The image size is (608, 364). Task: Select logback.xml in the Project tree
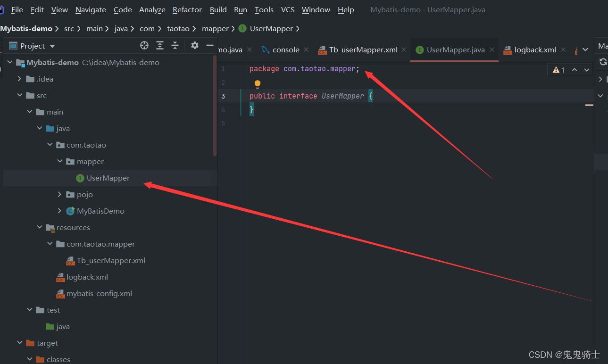tap(87, 277)
